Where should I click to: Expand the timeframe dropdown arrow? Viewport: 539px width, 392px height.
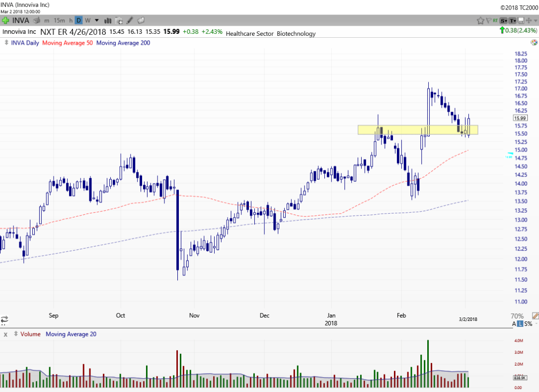(96, 20)
